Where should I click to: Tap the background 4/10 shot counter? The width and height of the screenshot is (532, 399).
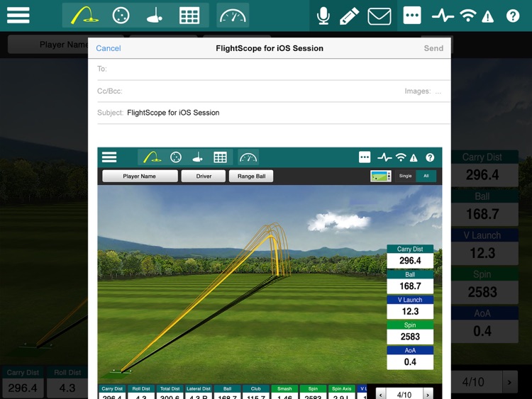pos(473,382)
